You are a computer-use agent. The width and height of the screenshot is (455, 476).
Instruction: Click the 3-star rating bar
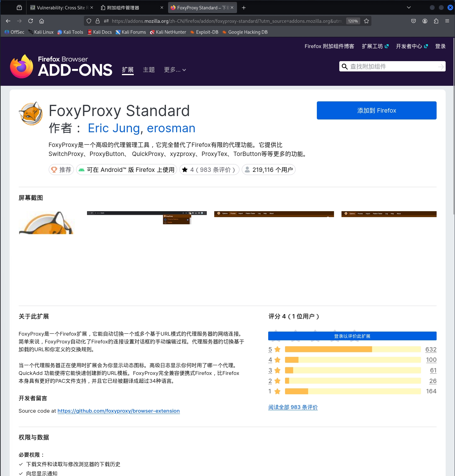click(x=353, y=370)
